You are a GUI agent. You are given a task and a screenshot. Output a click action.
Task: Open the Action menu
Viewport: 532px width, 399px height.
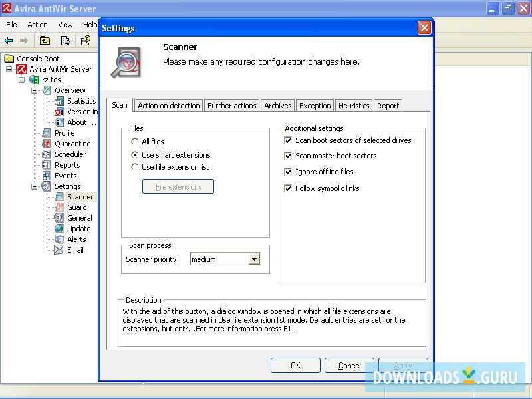click(37, 25)
